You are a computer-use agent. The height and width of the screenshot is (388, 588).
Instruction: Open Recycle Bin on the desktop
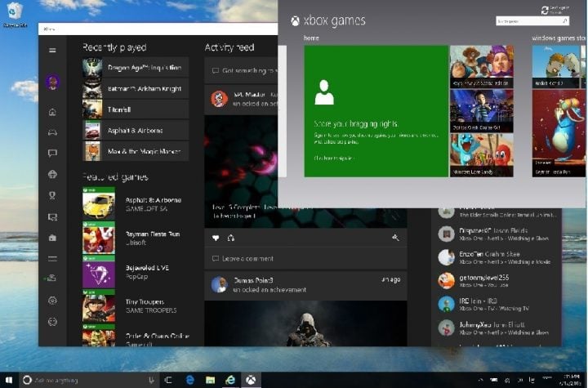click(x=14, y=15)
